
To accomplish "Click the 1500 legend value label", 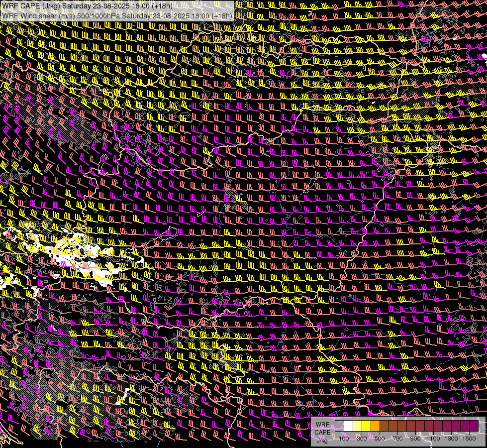I will click(x=469, y=439).
